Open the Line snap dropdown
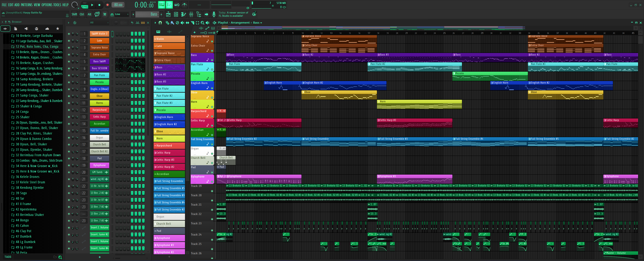This screenshot has height=261, width=644. [122, 14]
